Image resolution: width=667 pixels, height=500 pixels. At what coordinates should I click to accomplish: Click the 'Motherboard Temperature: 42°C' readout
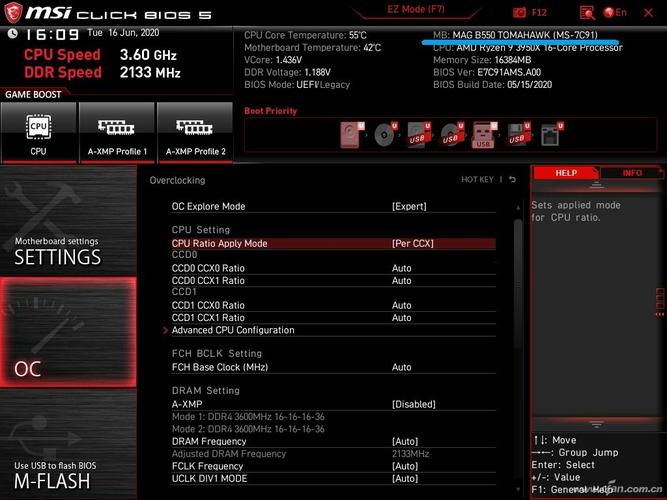tap(313, 48)
